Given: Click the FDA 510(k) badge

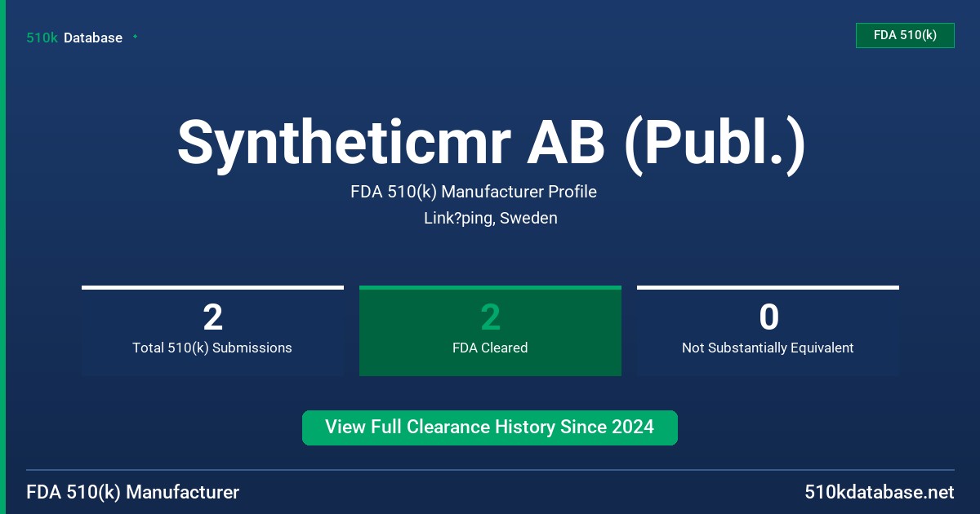Looking at the screenshot, I should (x=905, y=35).
